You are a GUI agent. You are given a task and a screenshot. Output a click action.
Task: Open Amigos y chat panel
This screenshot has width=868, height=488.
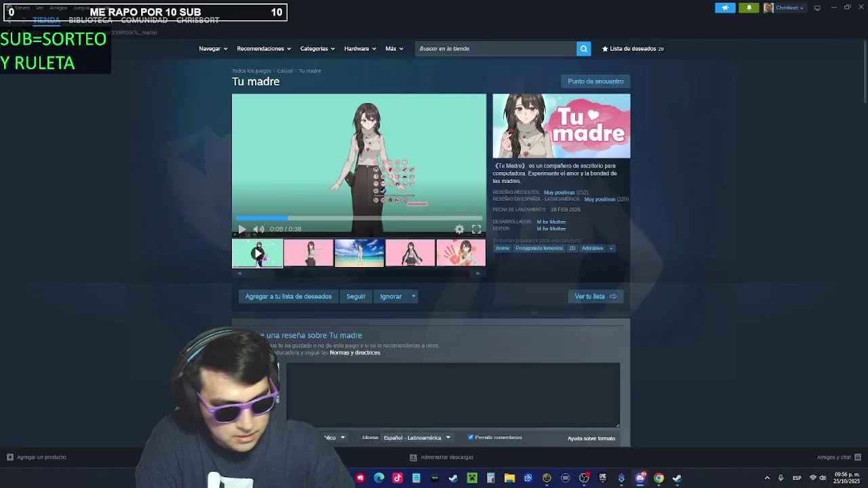pyautogui.click(x=839, y=457)
